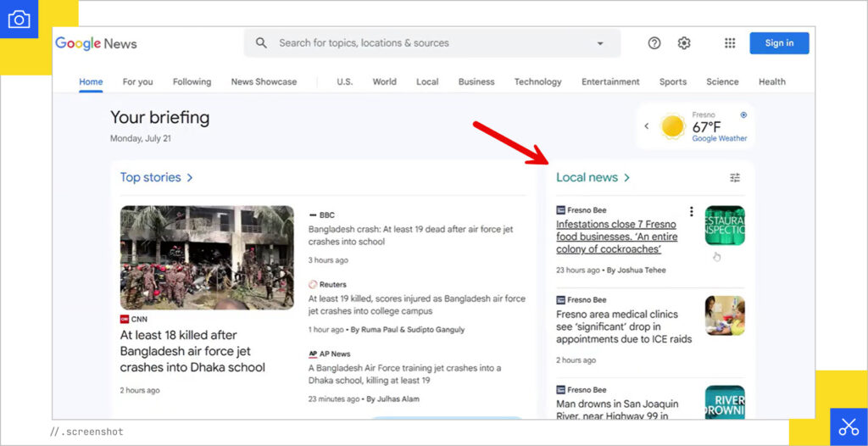Viewport: 868px width, 446px height.
Task: Open AP News training jet headline
Action: 405,374
